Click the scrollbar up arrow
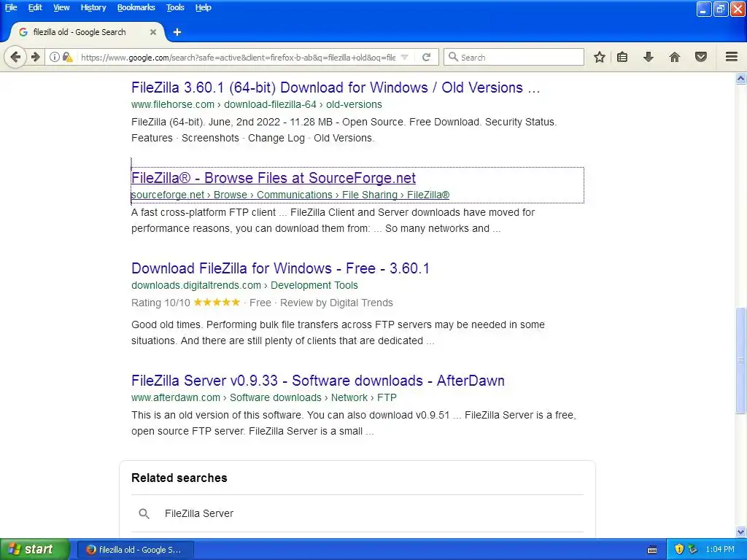Screen dimensions: 747x560 [x=741, y=79]
